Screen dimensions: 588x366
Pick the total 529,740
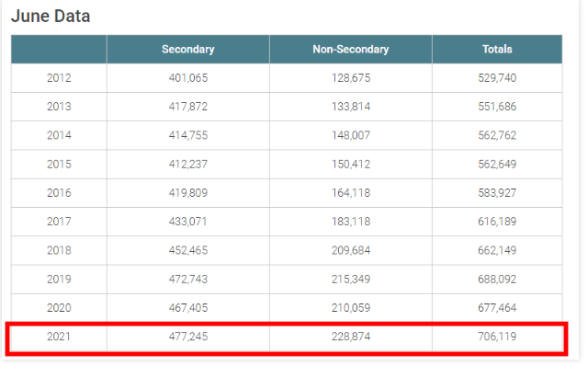[497, 77]
